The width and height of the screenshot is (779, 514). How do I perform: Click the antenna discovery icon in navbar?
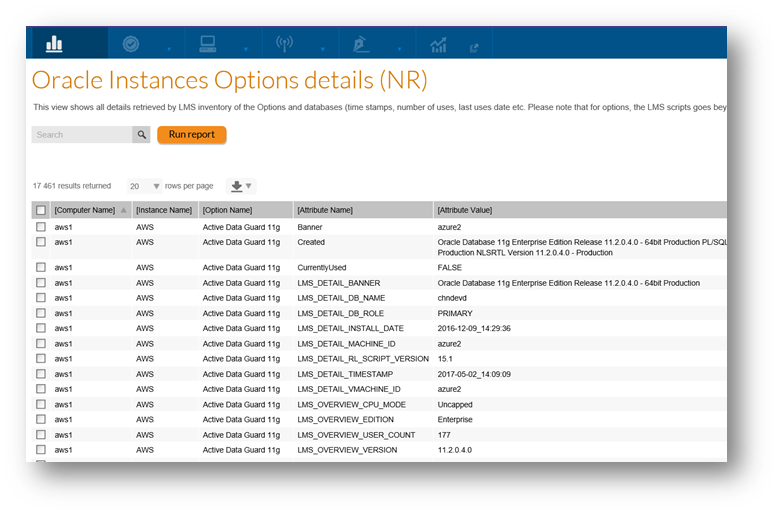pyautogui.click(x=283, y=44)
